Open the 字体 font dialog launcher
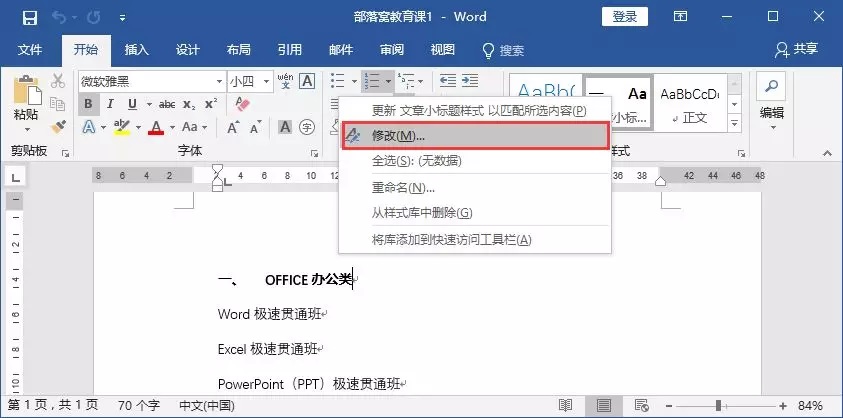843x418 pixels. pyautogui.click(x=315, y=154)
